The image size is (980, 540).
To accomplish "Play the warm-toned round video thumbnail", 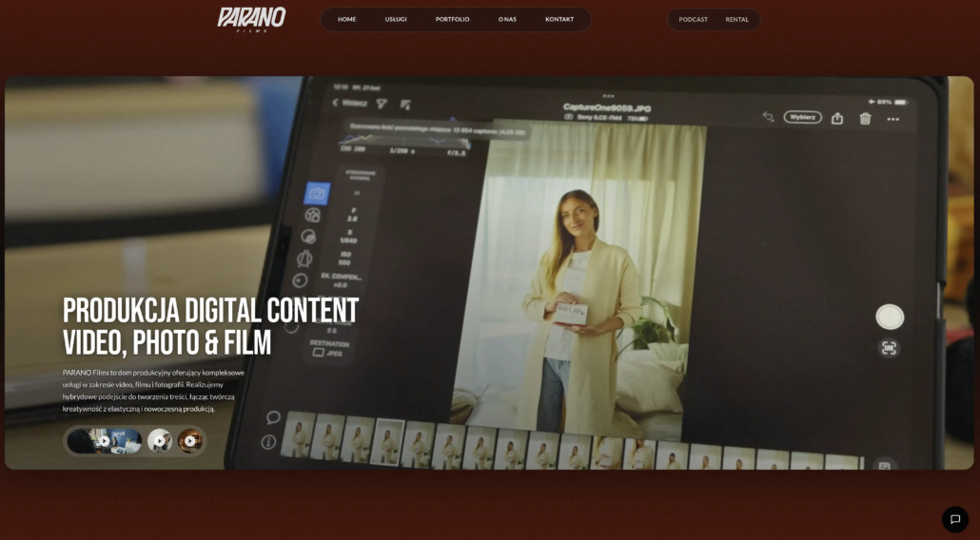I will (189, 441).
